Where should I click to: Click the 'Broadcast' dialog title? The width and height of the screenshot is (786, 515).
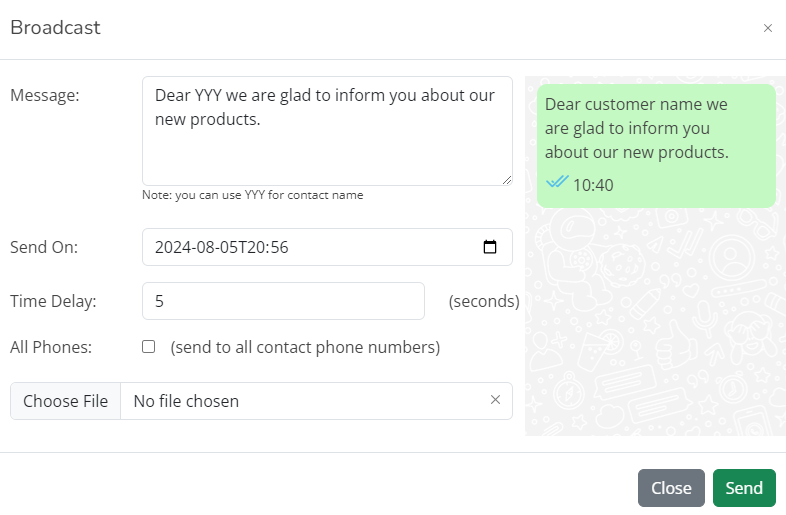[x=55, y=28]
